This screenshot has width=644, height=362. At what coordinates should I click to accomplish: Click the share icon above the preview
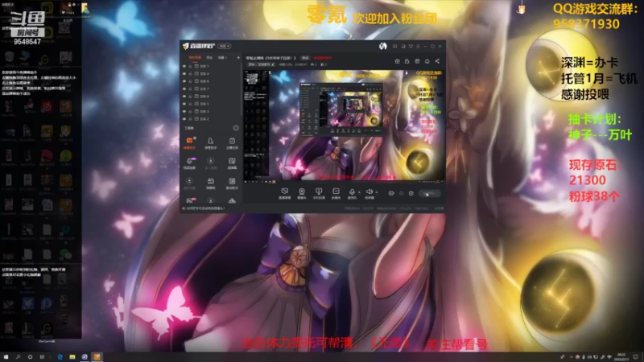tap(437, 61)
